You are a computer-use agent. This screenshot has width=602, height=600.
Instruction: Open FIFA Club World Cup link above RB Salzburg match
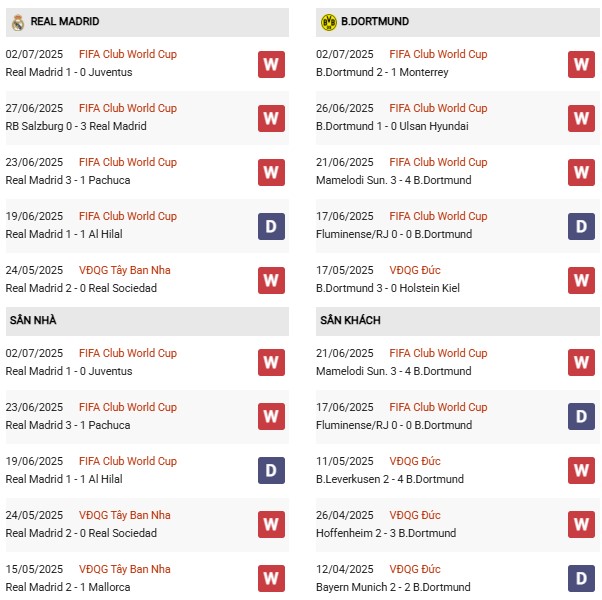[127, 108]
